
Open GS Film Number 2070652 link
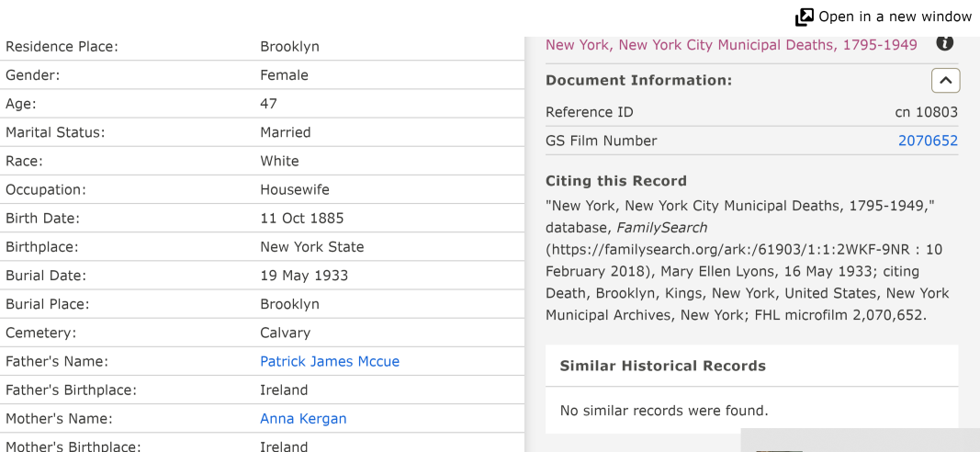tap(928, 141)
